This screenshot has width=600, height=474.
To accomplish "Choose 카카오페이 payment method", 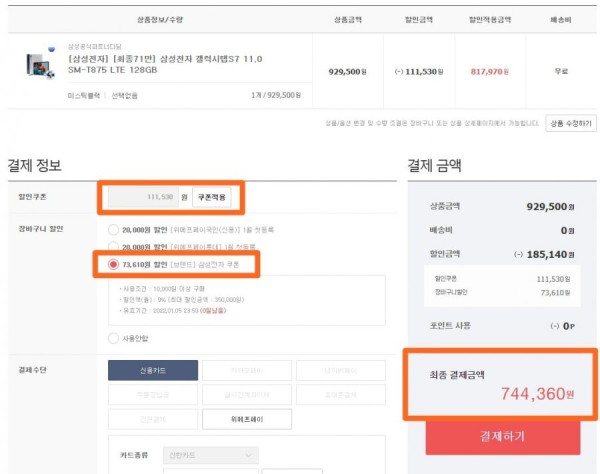I will pos(247,370).
